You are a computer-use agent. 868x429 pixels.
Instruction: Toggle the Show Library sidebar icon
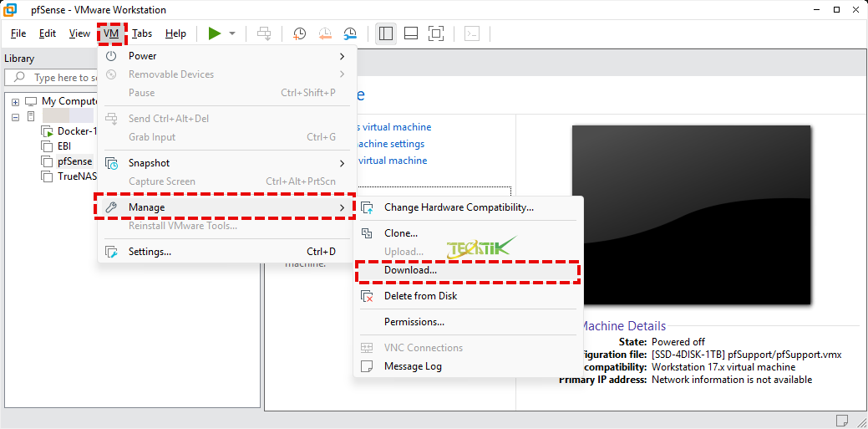[386, 33]
